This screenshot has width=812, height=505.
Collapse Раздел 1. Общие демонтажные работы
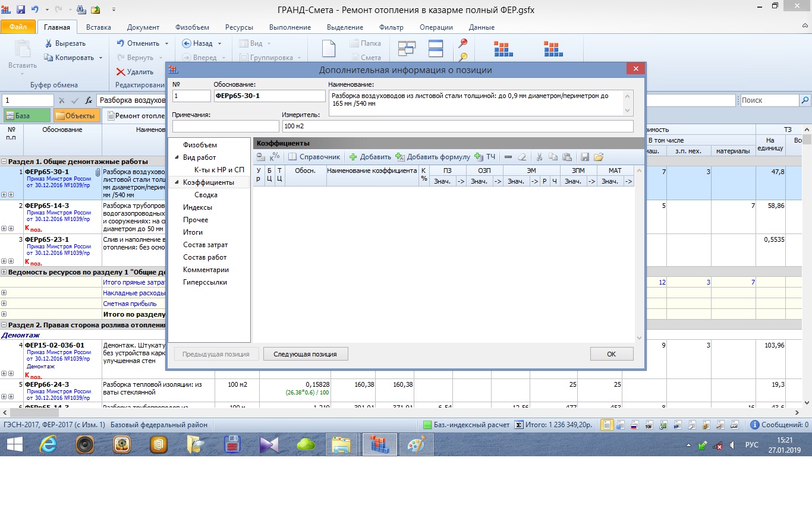point(4,162)
